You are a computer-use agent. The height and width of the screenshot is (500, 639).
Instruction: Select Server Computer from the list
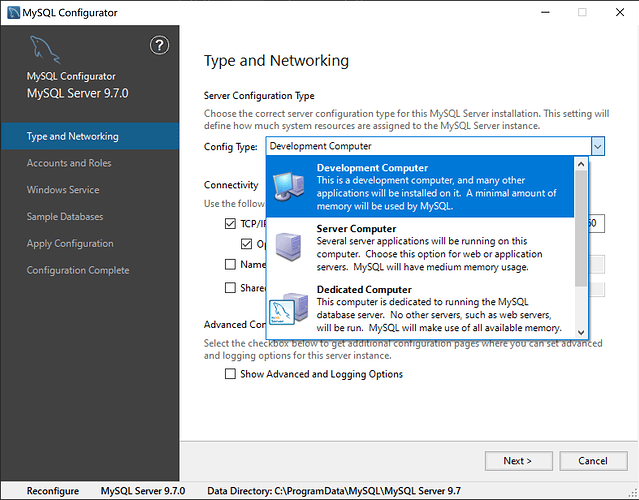[420, 248]
